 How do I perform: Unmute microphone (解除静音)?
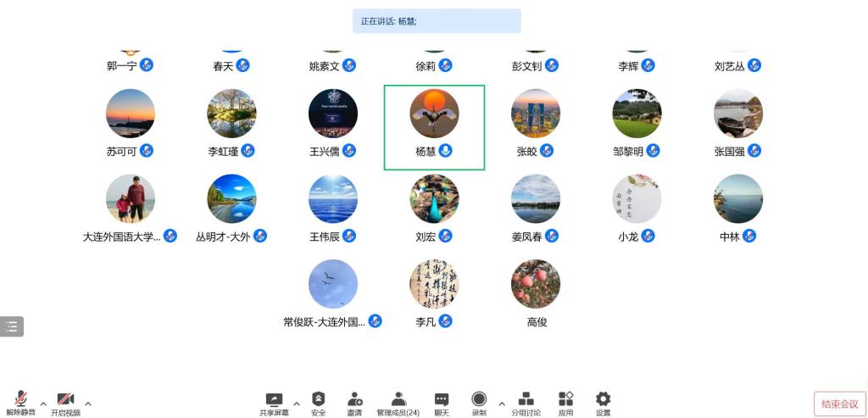(21, 398)
